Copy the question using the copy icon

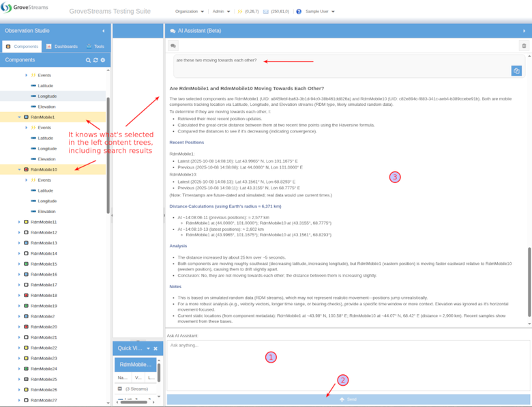tap(516, 71)
